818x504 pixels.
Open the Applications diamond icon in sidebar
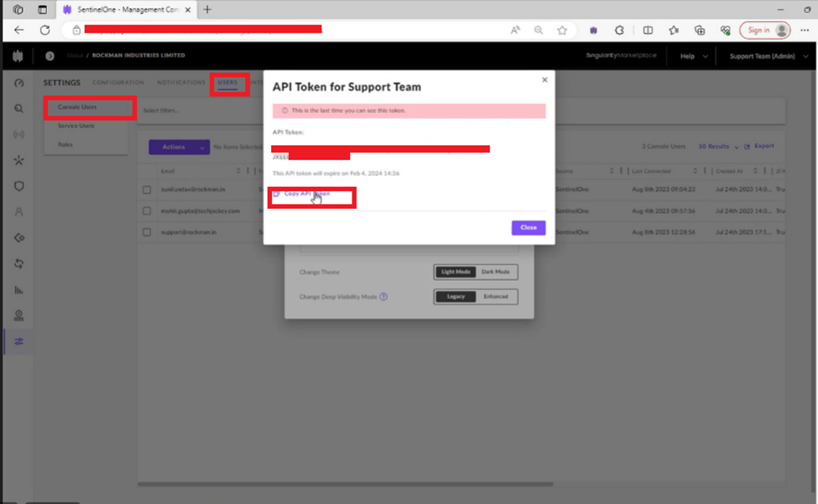click(18, 237)
